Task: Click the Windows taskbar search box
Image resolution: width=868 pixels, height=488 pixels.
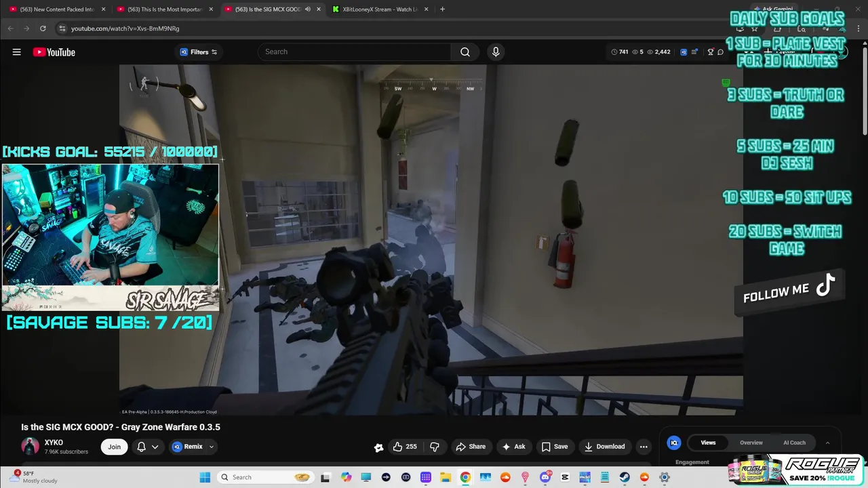Action: click(266, 477)
